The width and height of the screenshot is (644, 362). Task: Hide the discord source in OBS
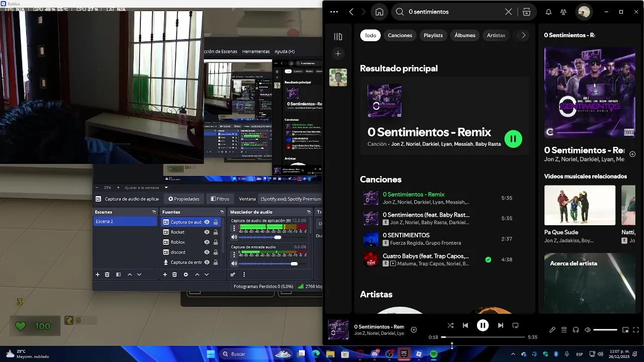coord(207,252)
